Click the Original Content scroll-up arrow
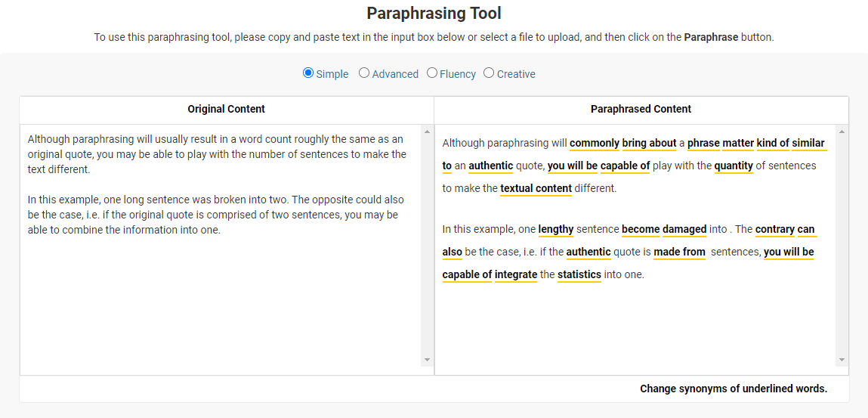Screen dimensions: 868x418 pos(427,132)
